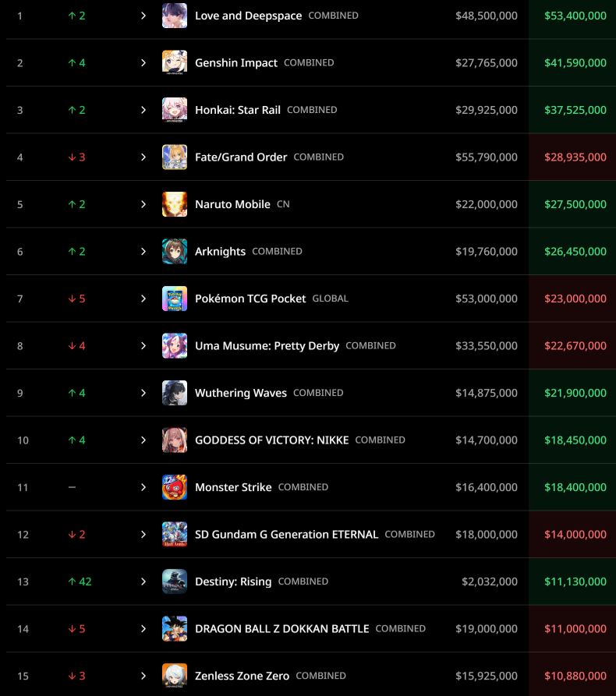
Task: Open the DRAGON BALL Z DOKKAN BATTLE title
Action: point(282,628)
